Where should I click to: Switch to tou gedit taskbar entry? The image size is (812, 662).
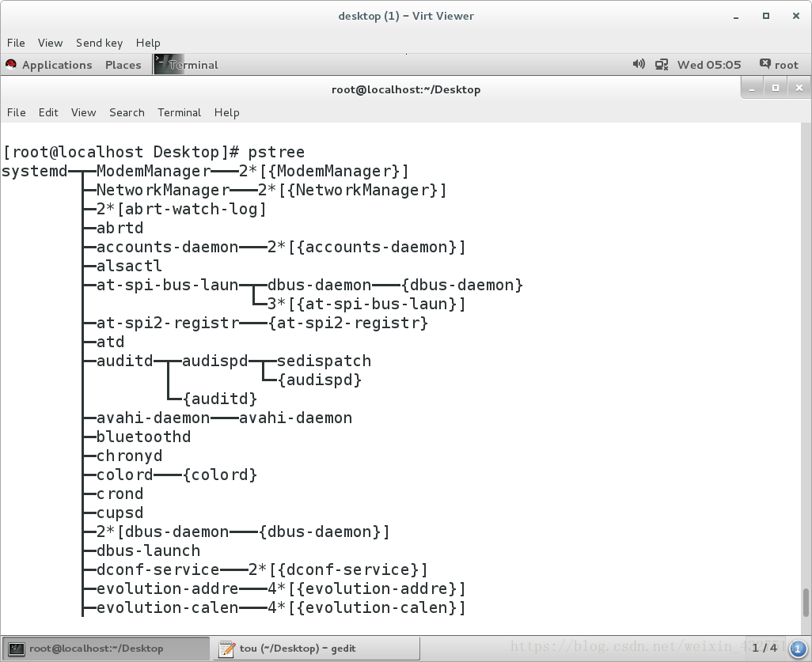[x=316, y=648]
